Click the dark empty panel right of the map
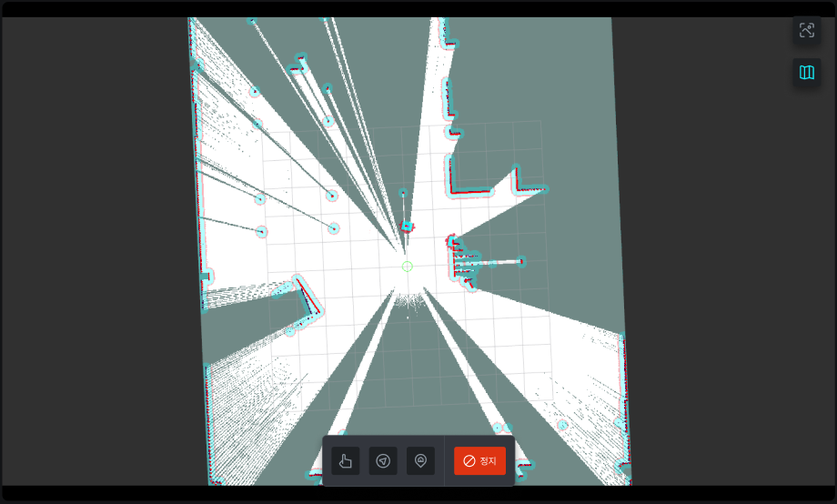The height and width of the screenshot is (504, 837). point(728,273)
